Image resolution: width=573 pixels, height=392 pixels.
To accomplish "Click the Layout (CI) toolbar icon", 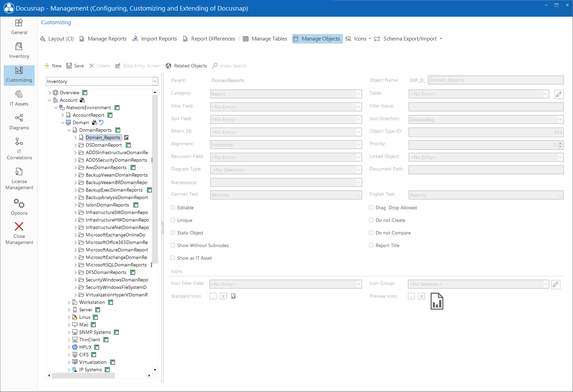I will 43,39.
